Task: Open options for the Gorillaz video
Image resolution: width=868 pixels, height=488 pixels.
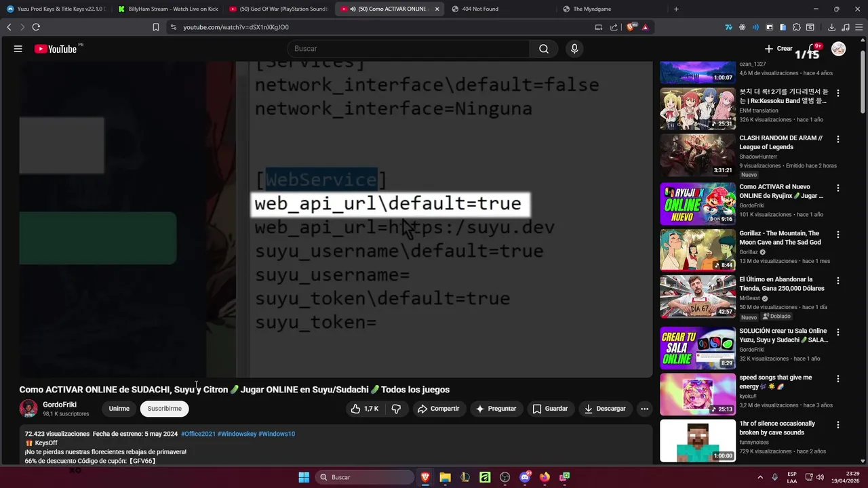Action: click(838, 235)
